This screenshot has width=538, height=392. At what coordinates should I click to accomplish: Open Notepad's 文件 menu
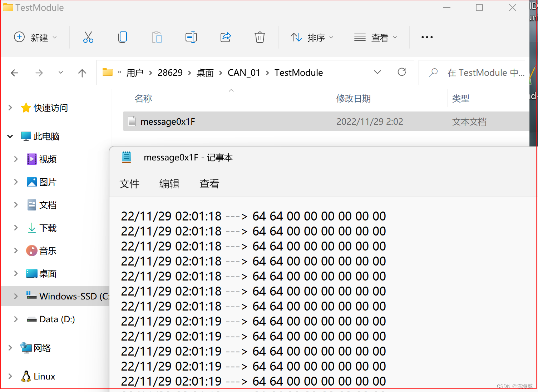(129, 183)
